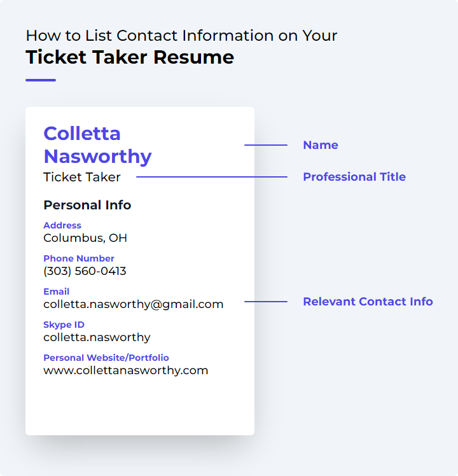Click the Personal Website/Portfolio label

pos(106,358)
